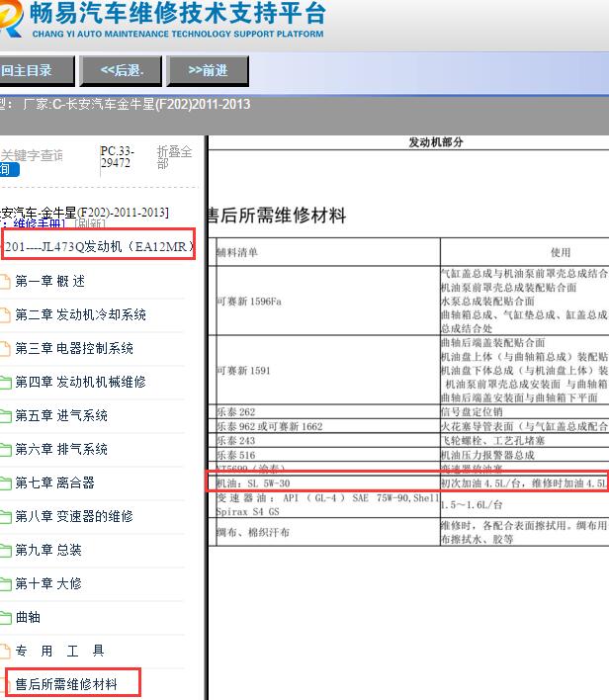This screenshot has width=609, height=700.
Task: Expand 第五章 进气系统
Action: click(x=61, y=415)
